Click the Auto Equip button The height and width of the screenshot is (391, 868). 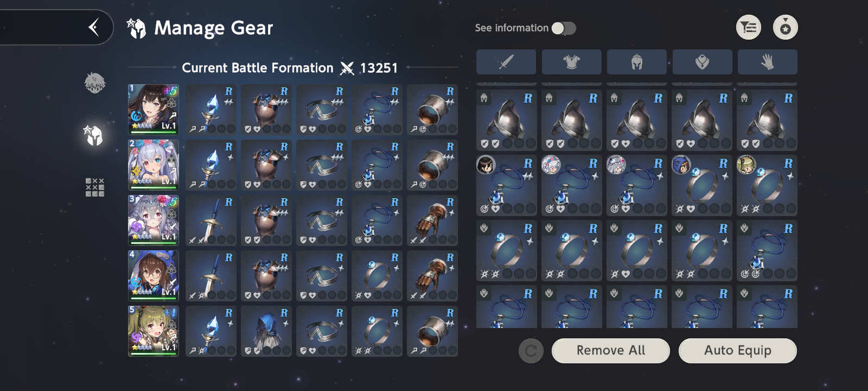pyautogui.click(x=737, y=350)
